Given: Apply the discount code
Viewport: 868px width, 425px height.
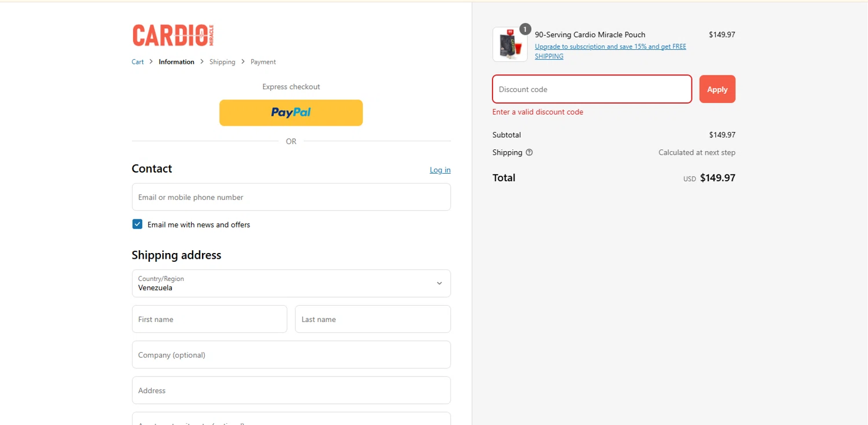Looking at the screenshot, I should [x=717, y=89].
